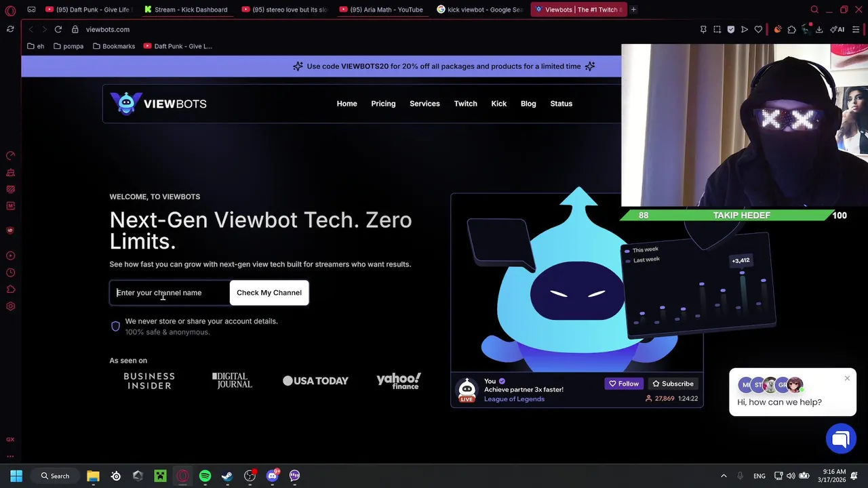Open the Daft Punk - Give L... bookmark
This screenshot has height=488, width=868.
[178, 46]
